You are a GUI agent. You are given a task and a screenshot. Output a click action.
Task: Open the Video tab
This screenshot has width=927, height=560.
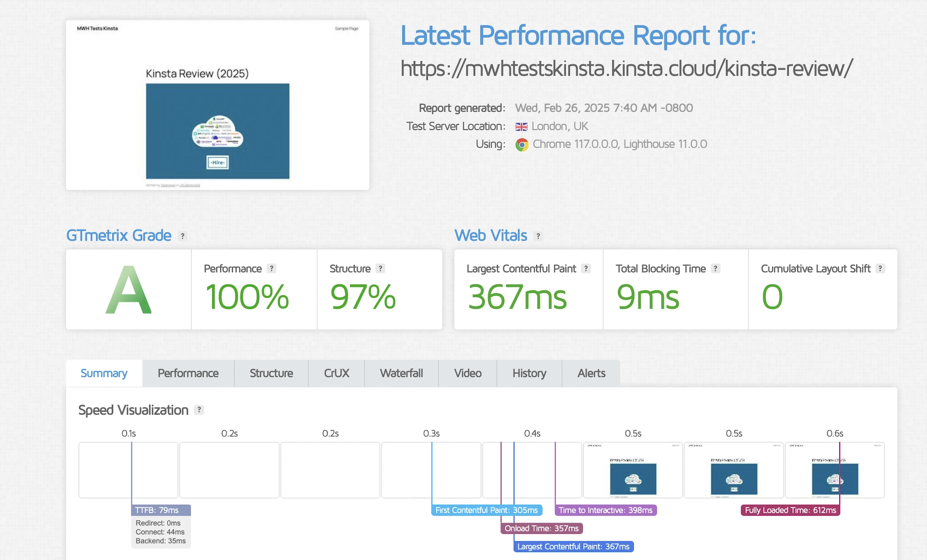(468, 373)
